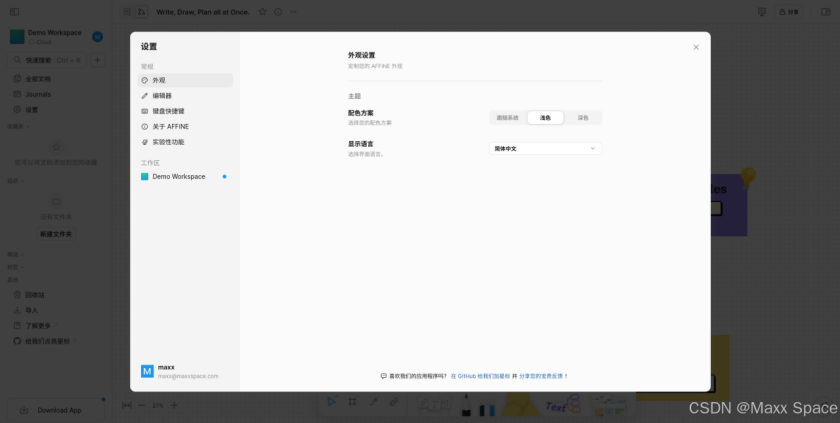840x423 pixels.
Task: Click Download App button
Action: [56, 410]
